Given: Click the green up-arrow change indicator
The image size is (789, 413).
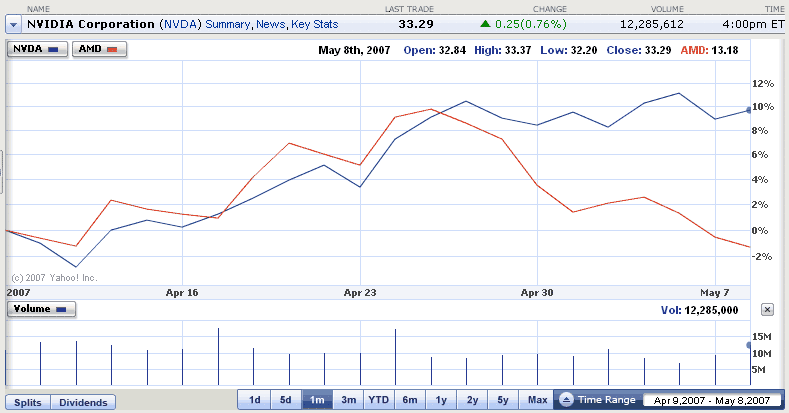Looking at the screenshot, I should [x=485, y=24].
